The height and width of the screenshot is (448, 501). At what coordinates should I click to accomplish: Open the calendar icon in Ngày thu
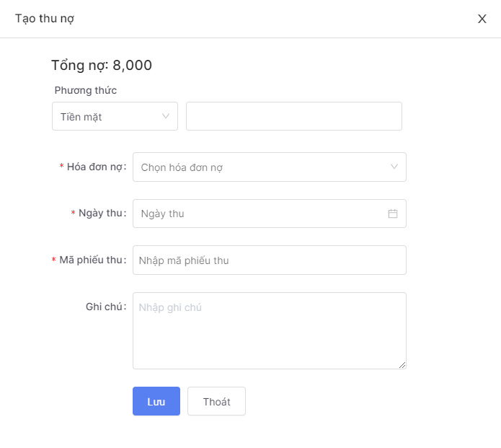tap(393, 214)
